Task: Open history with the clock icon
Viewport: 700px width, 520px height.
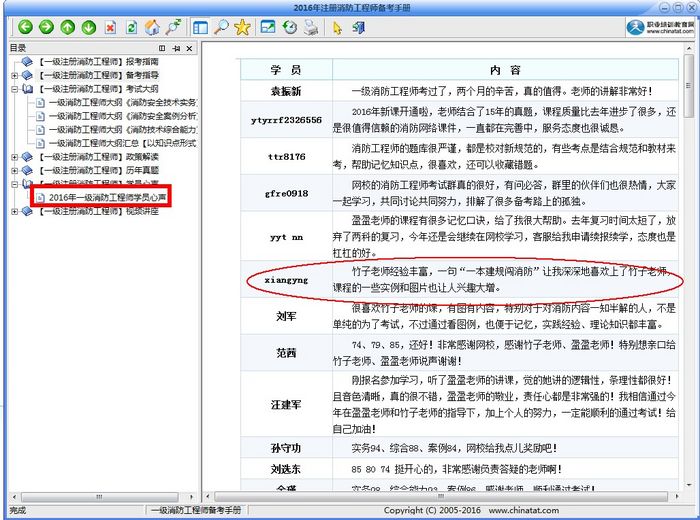Action: click(290, 27)
